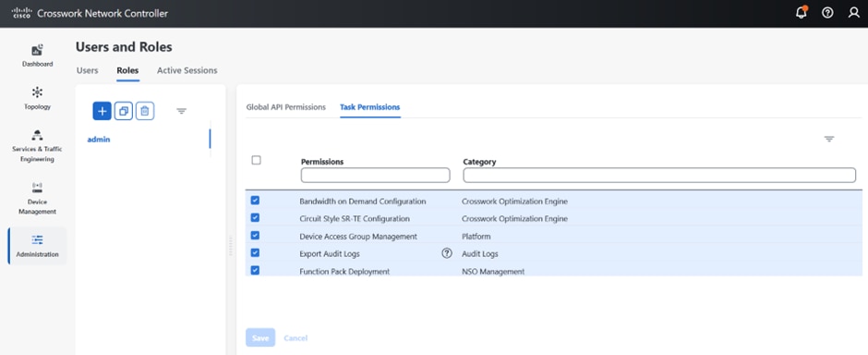
Task: Open the Active Sessions tab
Action: 187,70
